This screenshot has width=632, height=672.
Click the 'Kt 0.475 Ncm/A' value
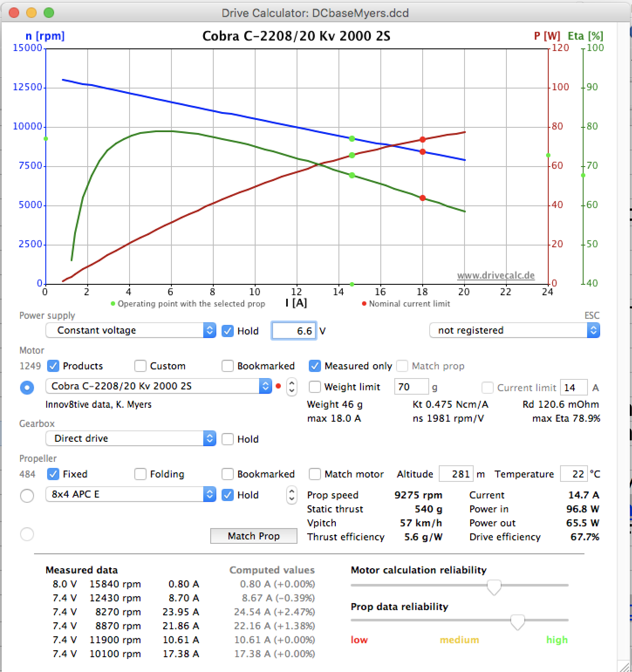pyautogui.click(x=451, y=405)
